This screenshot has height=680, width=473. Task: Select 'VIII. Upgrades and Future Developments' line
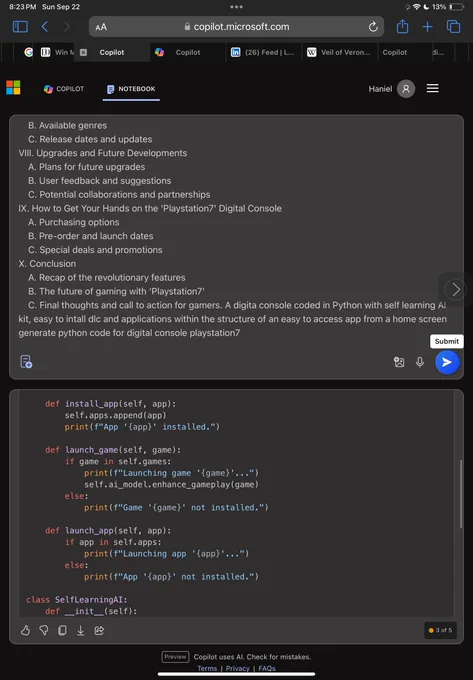click(103, 153)
